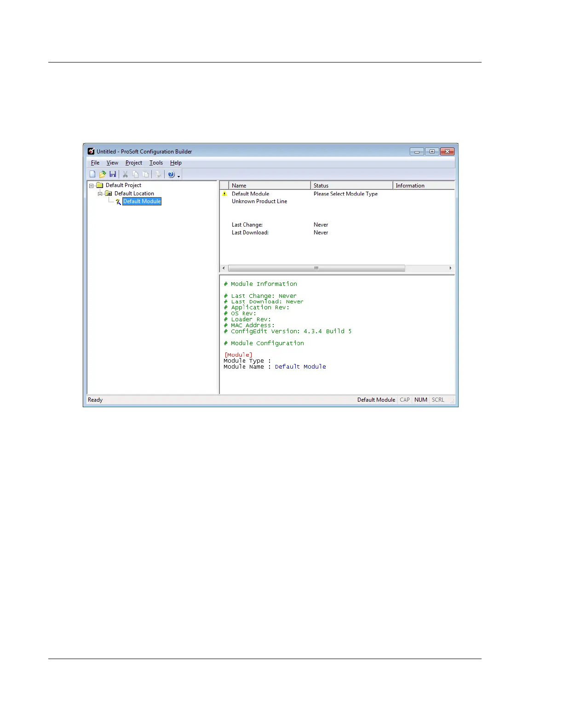Click the Cut scissors icon
Image resolution: width=563 pixels, height=728 pixels.
(125, 174)
